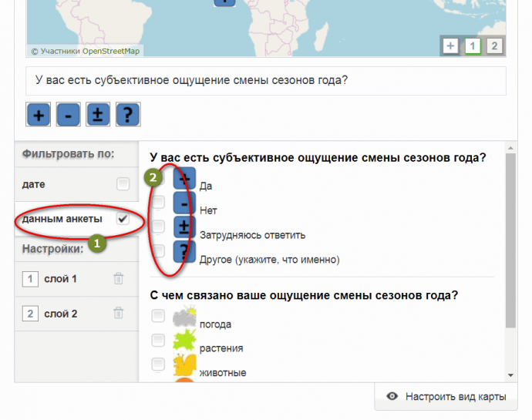This screenshot has height=420, width=532.
Task: Click the map add layer plus button
Action: 450,46
